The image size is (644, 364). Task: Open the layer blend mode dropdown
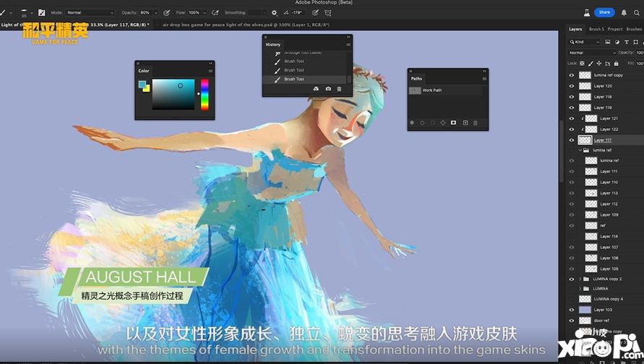[x=592, y=53]
